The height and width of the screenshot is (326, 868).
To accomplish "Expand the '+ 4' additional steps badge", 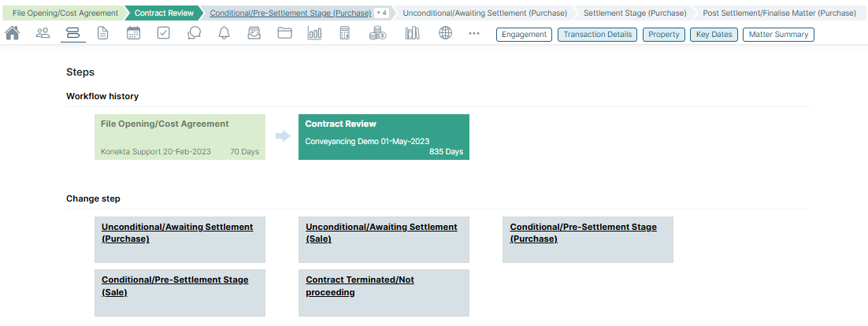I will pos(380,13).
